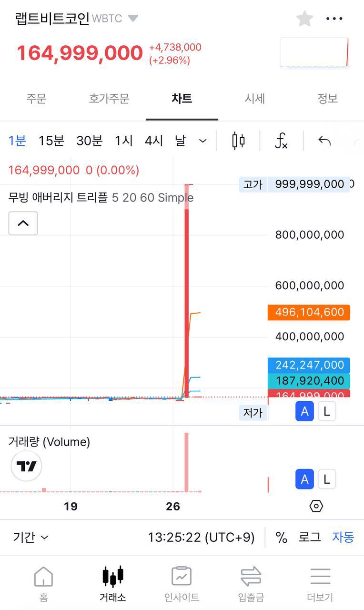Click the 거래량 (Volume) indicator label
The width and height of the screenshot is (364, 610).
[49, 442]
